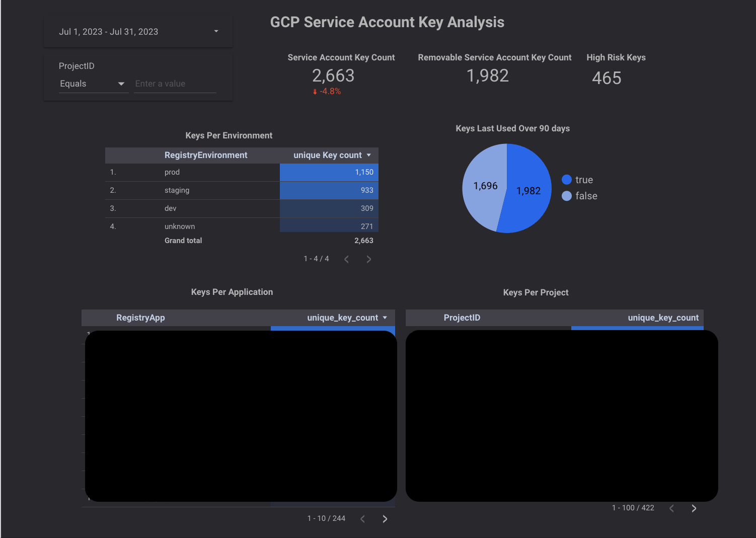The height and width of the screenshot is (538, 756).
Task: Click the Grand total value 2,663
Action: (x=364, y=241)
